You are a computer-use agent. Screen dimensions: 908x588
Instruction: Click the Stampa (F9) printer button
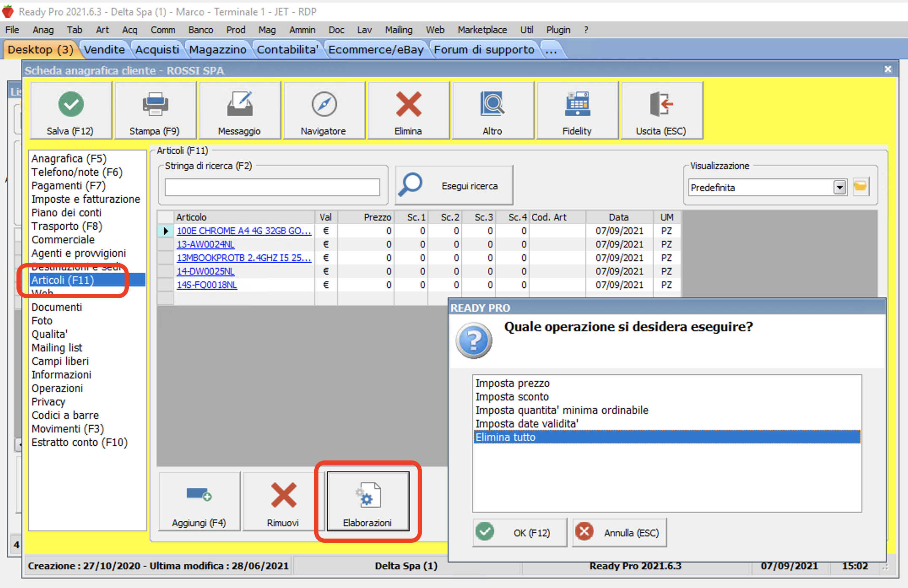pos(155,111)
